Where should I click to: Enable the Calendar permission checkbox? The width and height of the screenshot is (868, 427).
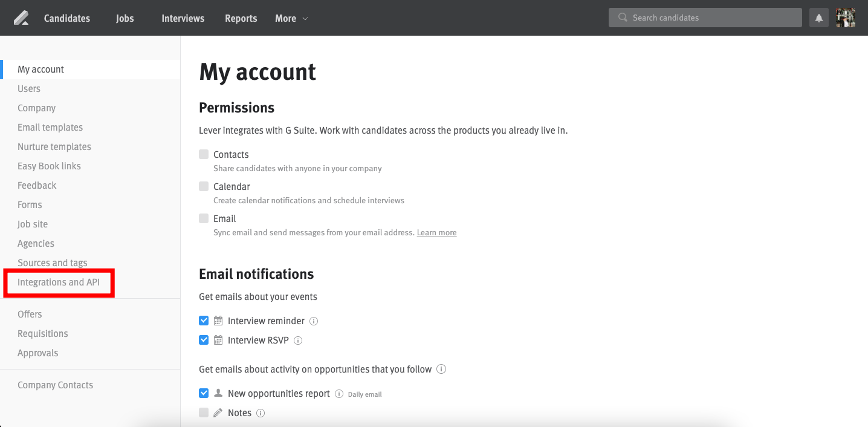click(204, 186)
